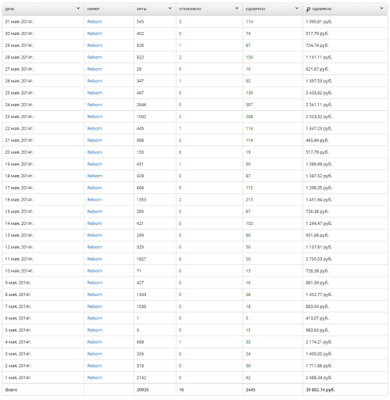Select the total hits value 20935
Viewport: 390px width, 400px height.
143,390
